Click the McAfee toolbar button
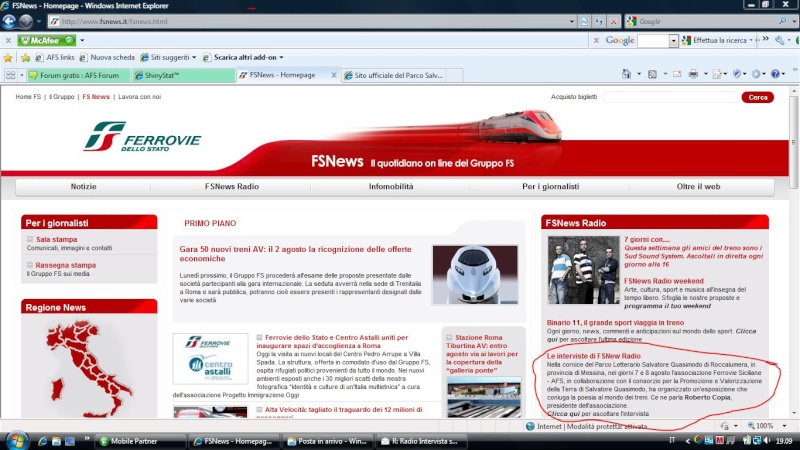This screenshot has width=800, height=450. tap(46, 40)
